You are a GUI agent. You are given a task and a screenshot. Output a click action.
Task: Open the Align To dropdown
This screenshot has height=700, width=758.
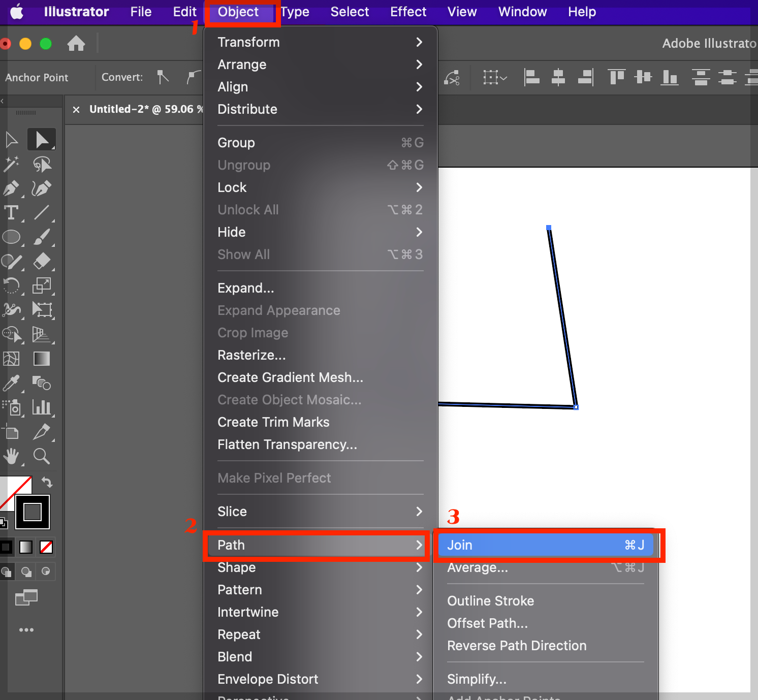click(495, 78)
